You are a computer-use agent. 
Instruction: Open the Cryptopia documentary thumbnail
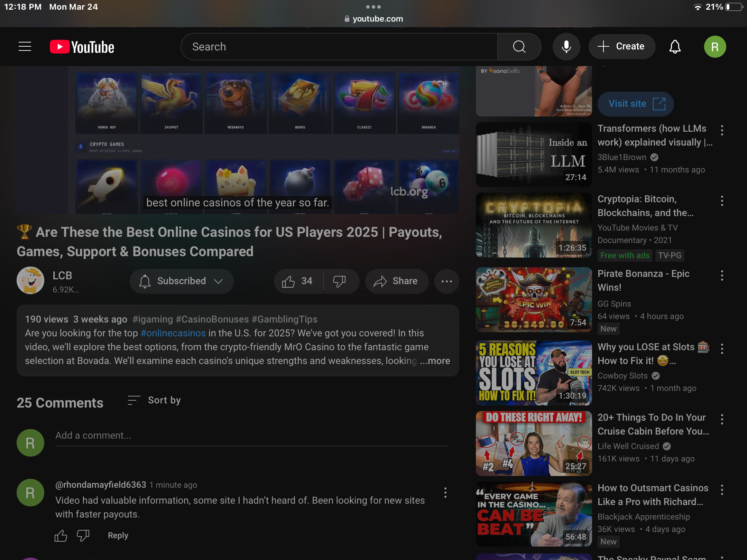click(x=534, y=225)
